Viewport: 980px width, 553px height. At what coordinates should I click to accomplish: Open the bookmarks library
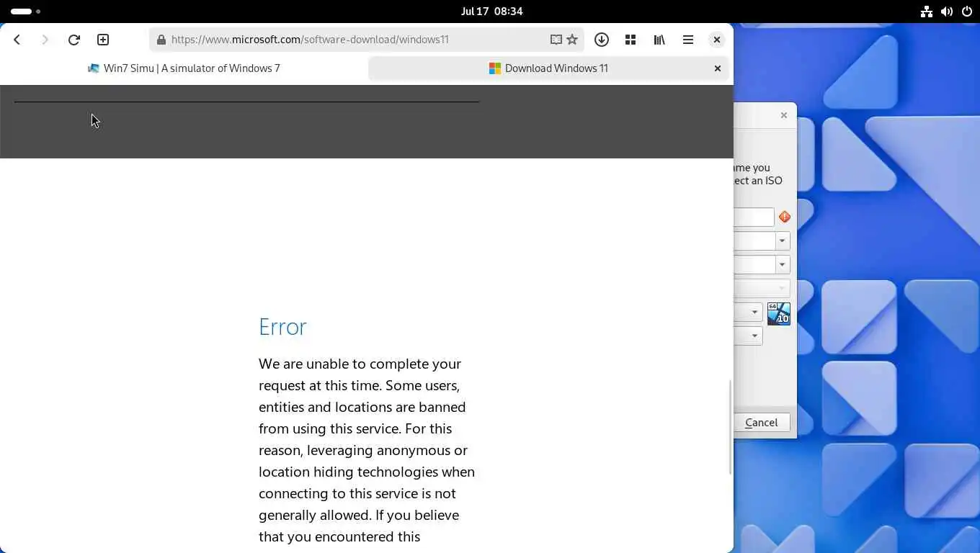coord(659,40)
